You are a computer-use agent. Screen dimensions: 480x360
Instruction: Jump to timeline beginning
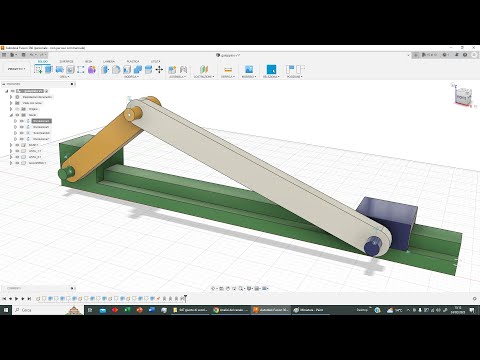point(4,299)
